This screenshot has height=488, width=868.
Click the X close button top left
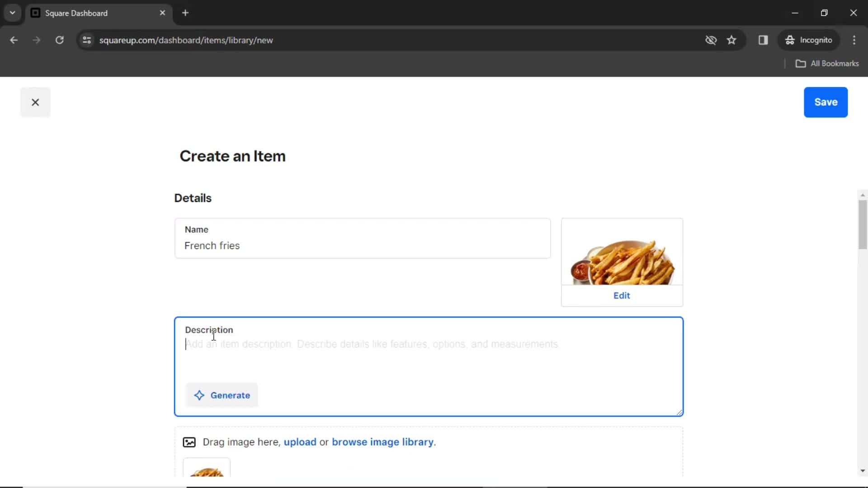click(34, 103)
